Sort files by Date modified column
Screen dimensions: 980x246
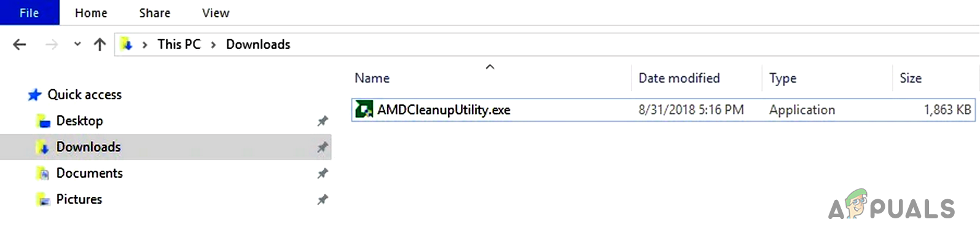point(679,78)
